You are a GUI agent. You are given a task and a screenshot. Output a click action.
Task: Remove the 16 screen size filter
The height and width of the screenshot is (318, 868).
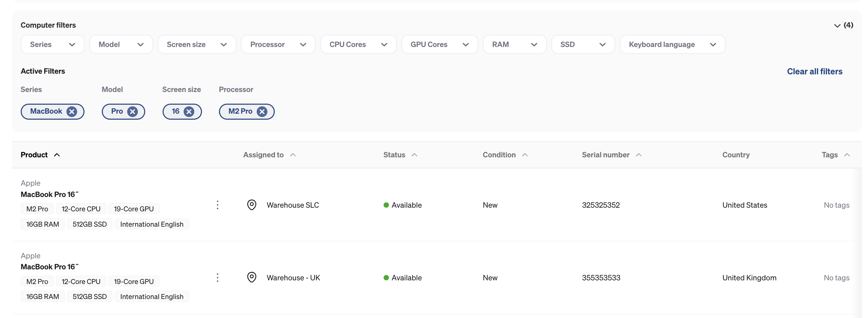(x=189, y=112)
